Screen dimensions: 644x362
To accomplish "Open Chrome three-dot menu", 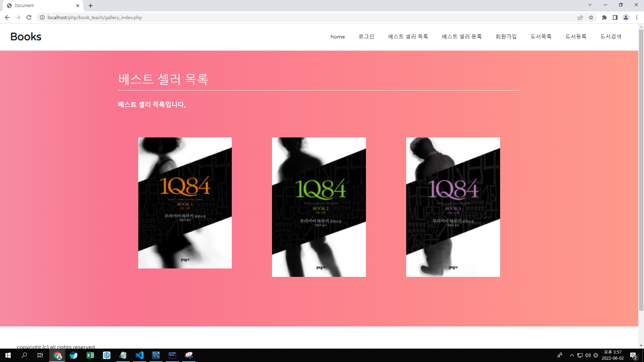I will click(x=637, y=17).
